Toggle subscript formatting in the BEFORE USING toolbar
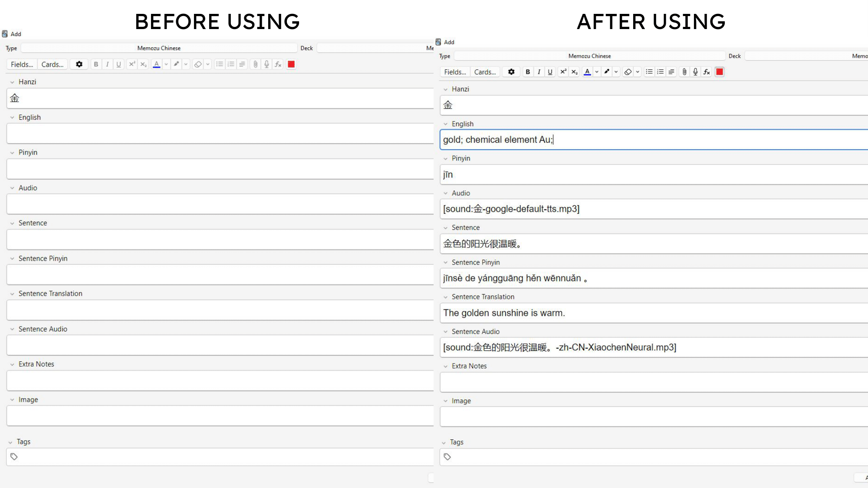This screenshot has width=868, height=488. coord(143,64)
